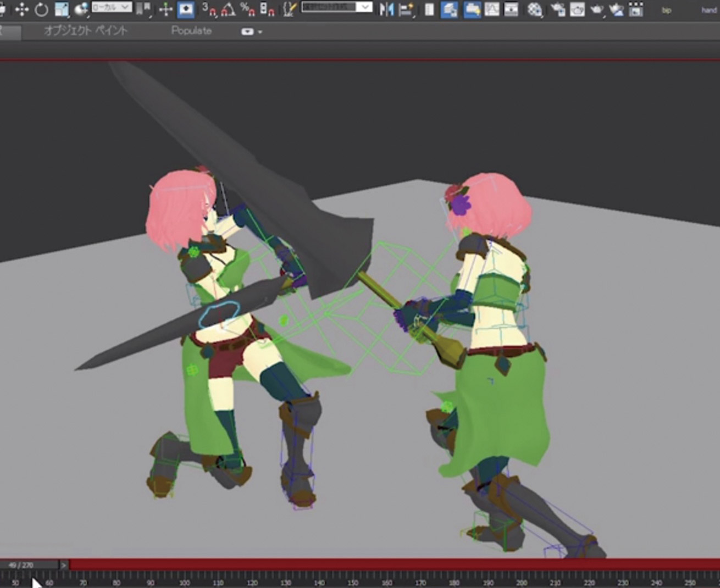Viewport: 720px width, 588px height.
Task: Open the reference coordinate system dropdown
Action: (x=112, y=8)
